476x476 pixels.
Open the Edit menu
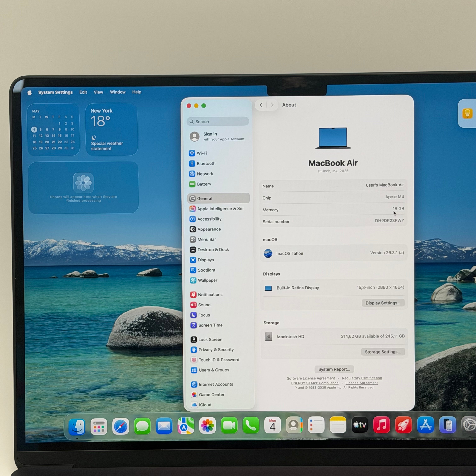pyautogui.click(x=83, y=92)
